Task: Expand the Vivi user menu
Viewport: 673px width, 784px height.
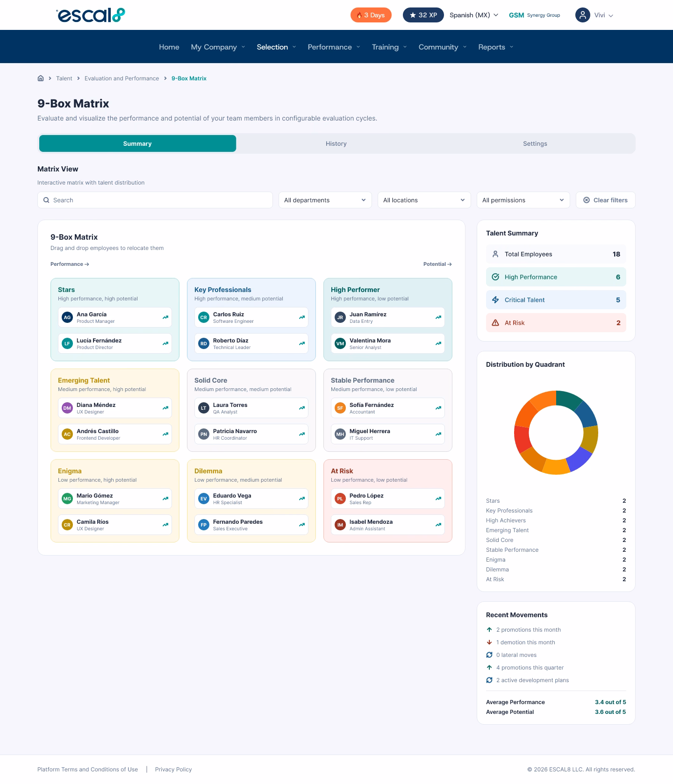Action: click(x=603, y=15)
